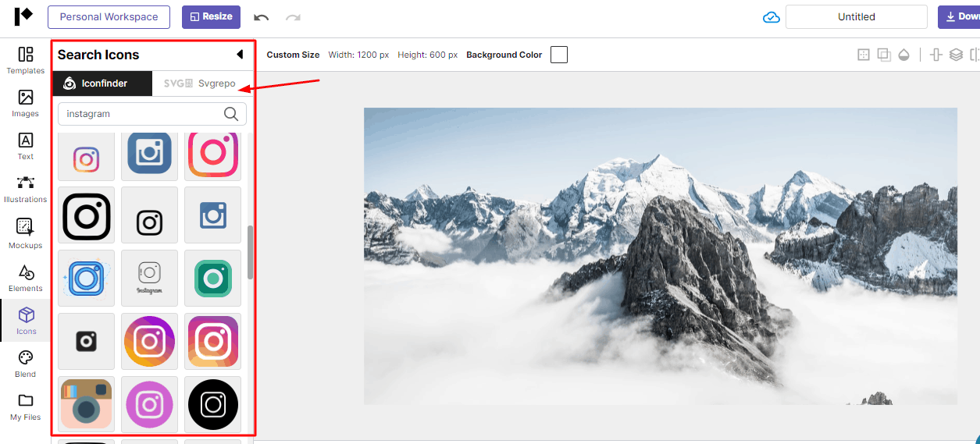The image size is (980, 444).
Task: Click the opacity droplet icon
Action: point(903,55)
